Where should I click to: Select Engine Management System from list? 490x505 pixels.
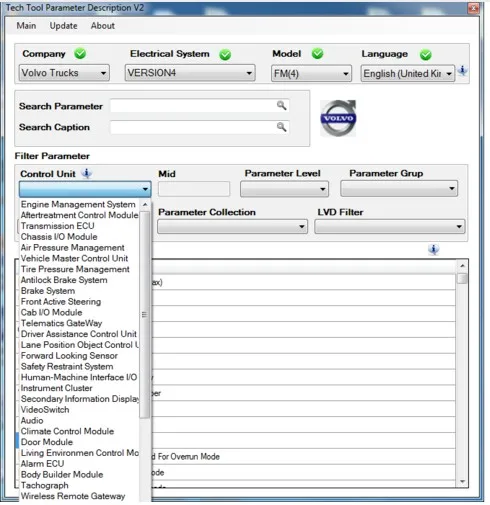point(79,204)
